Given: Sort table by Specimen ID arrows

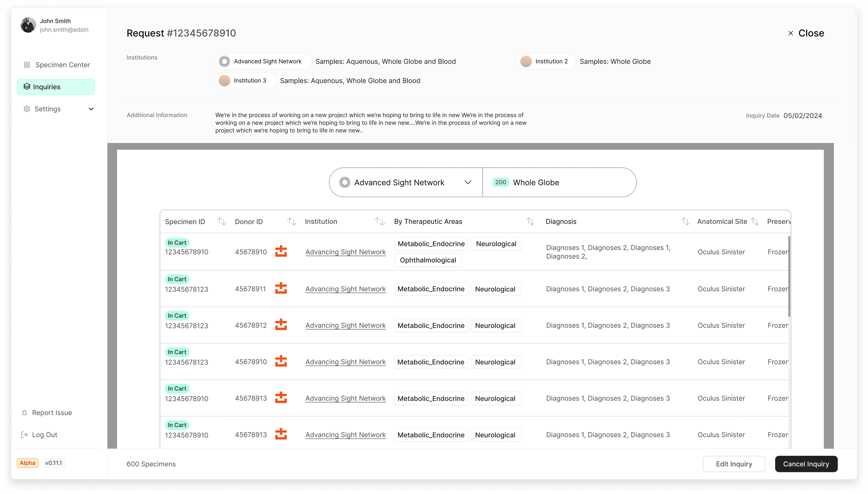Looking at the screenshot, I should point(221,221).
